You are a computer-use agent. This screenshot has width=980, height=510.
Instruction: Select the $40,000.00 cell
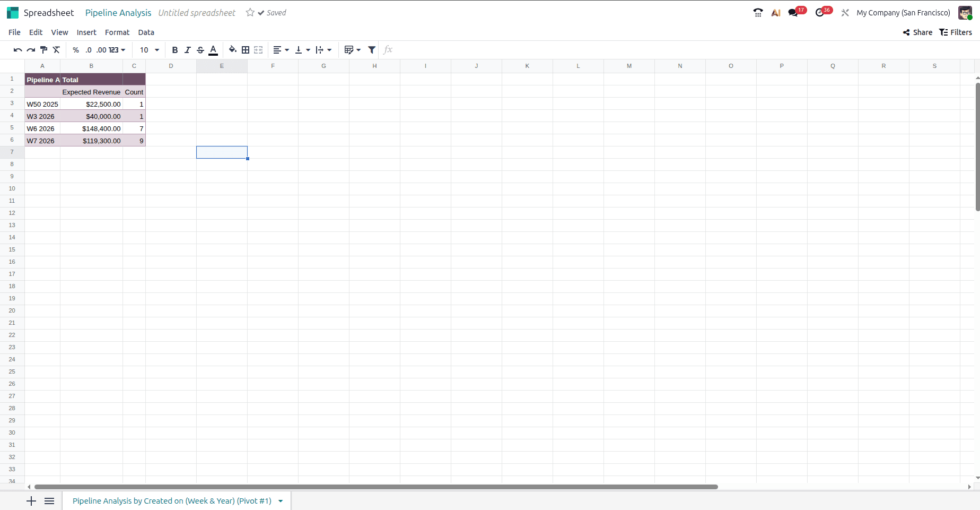91,116
